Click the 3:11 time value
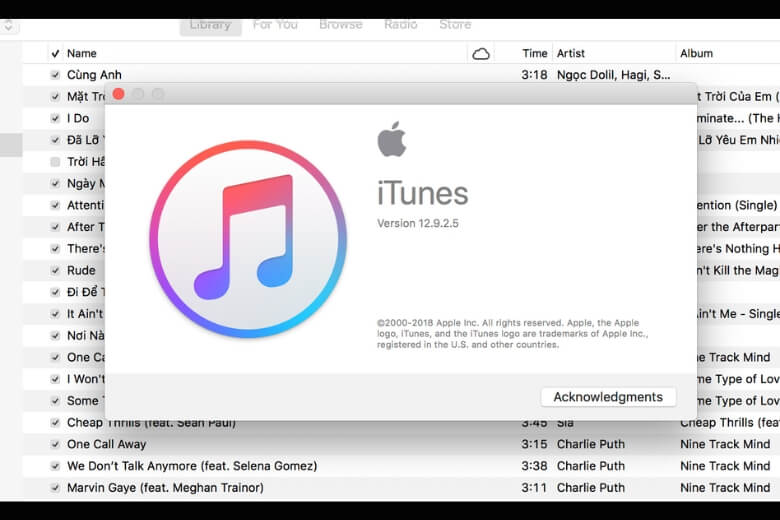This screenshot has width=780, height=520. [534, 488]
